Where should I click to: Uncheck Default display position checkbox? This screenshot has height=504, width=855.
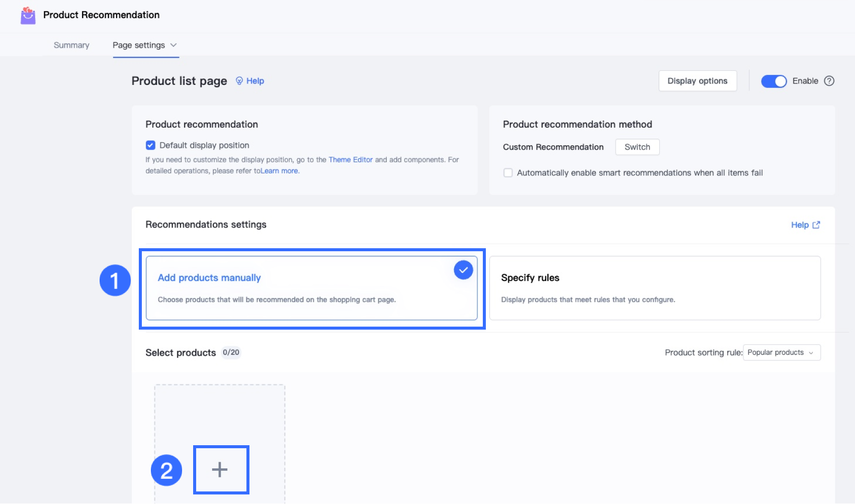tap(150, 145)
